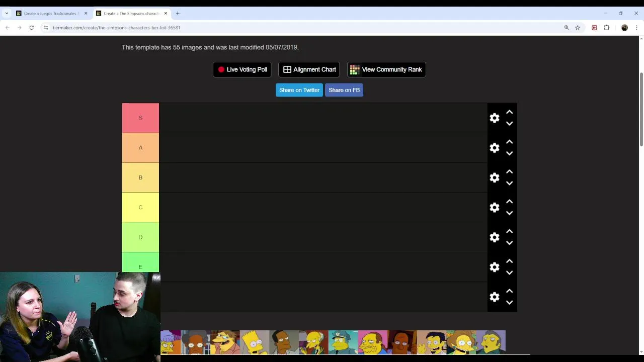Pick the waving black-haired man character image
644x362 pixels.
(x=432, y=342)
